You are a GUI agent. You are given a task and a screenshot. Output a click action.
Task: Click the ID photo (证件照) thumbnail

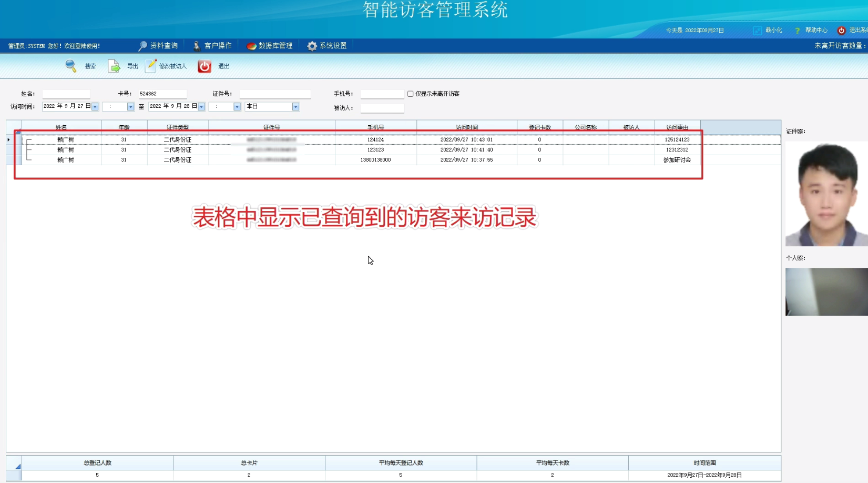[x=826, y=194]
